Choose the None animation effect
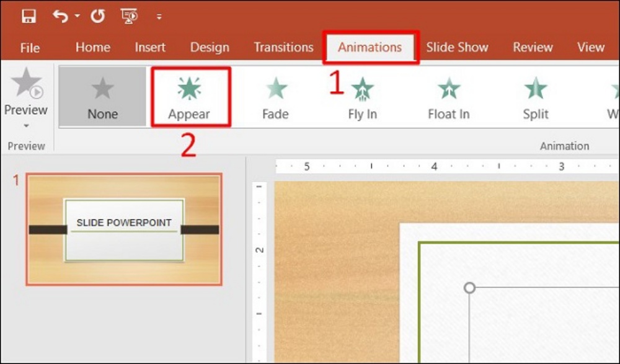The image size is (620, 364). [x=102, y=97]
